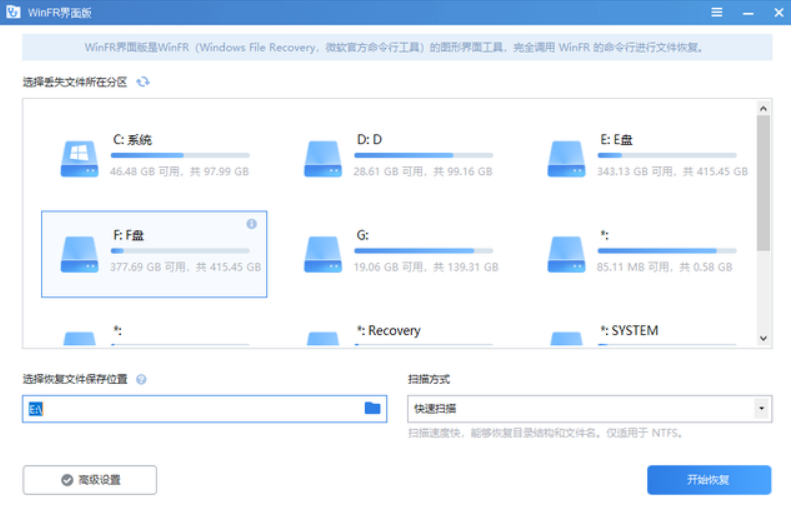The image size is (791, 516).
Task: Select the G: drive icon
Action: pos(323,254)
